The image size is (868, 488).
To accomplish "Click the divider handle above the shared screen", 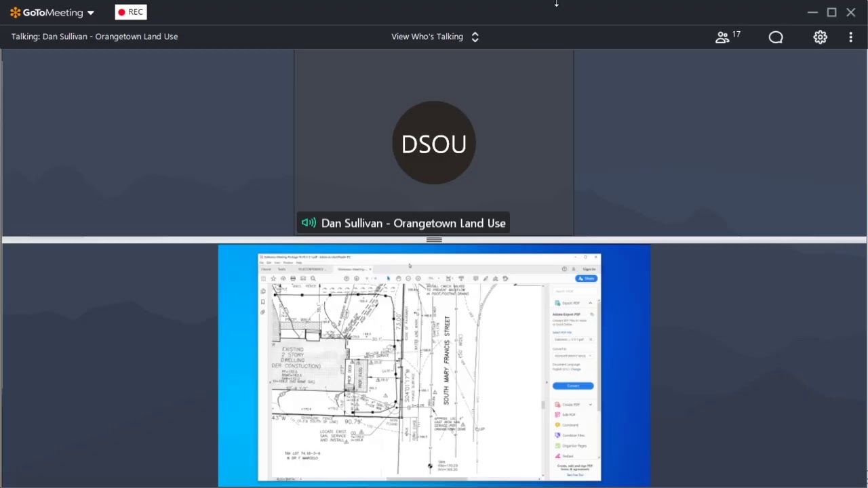I will (434, 240).
